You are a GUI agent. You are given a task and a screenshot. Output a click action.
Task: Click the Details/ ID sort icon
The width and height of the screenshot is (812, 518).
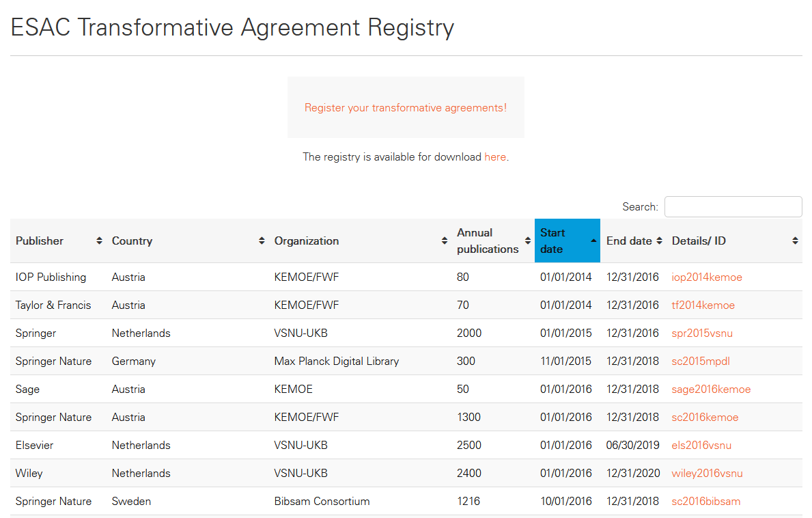click(x=795, y=241)
